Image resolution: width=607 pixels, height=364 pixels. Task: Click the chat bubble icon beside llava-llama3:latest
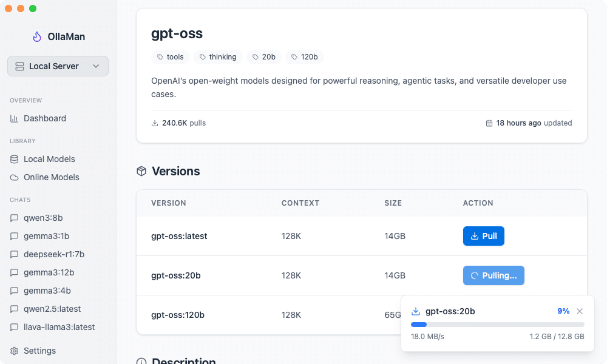tap(15, 327)
